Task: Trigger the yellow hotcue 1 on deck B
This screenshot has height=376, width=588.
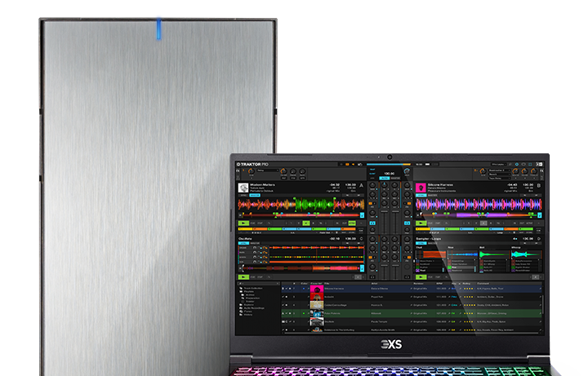Action: [x=423, y=229]
